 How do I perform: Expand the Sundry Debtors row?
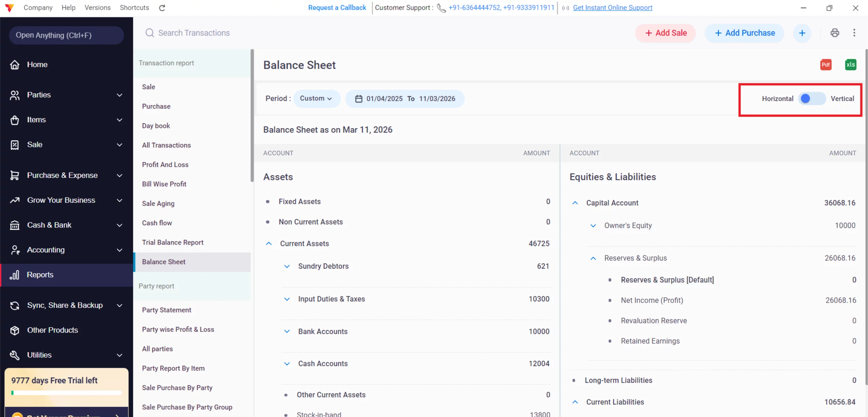(287, 266)
